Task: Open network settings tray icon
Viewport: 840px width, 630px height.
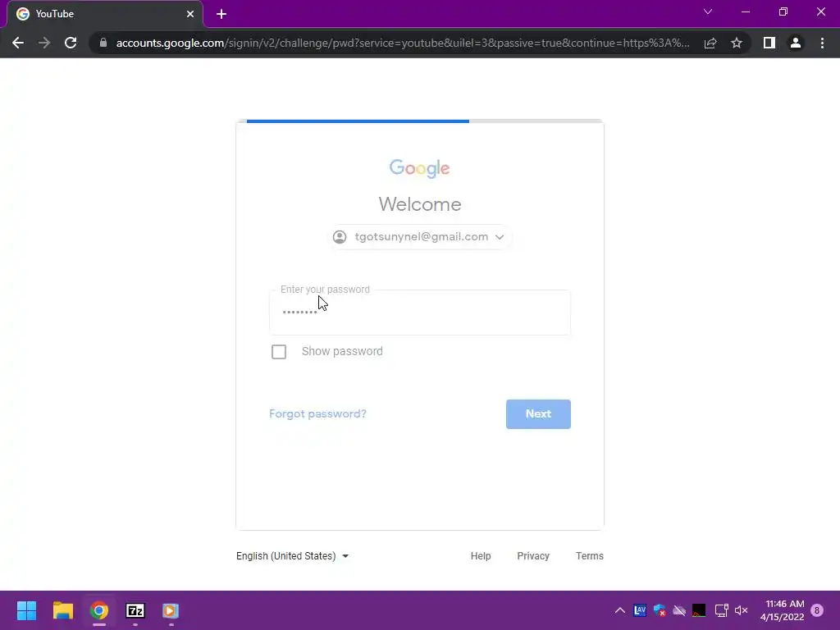Action: click(722, 610)
